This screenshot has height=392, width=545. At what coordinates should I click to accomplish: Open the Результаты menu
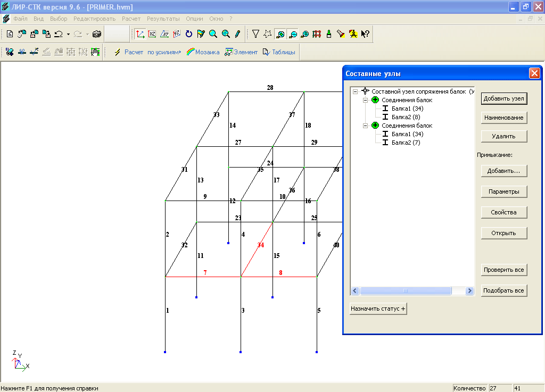tap(164, 19)
